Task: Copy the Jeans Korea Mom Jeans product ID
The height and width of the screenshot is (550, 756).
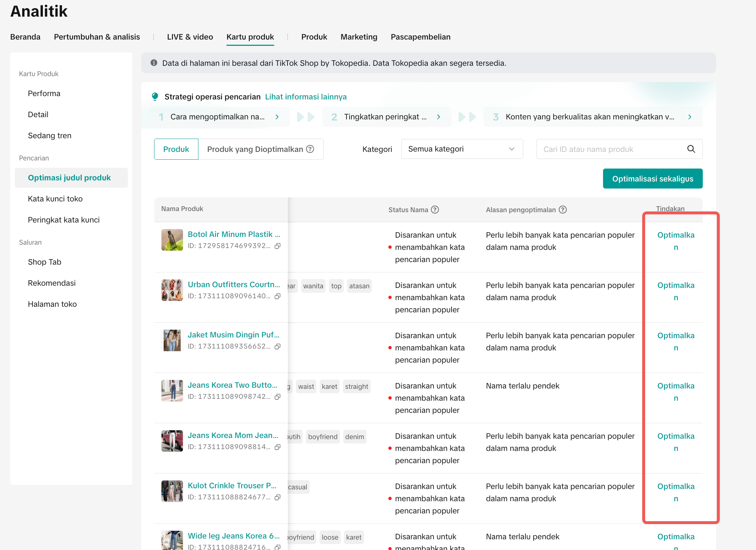Action: [x=277, y=447]
